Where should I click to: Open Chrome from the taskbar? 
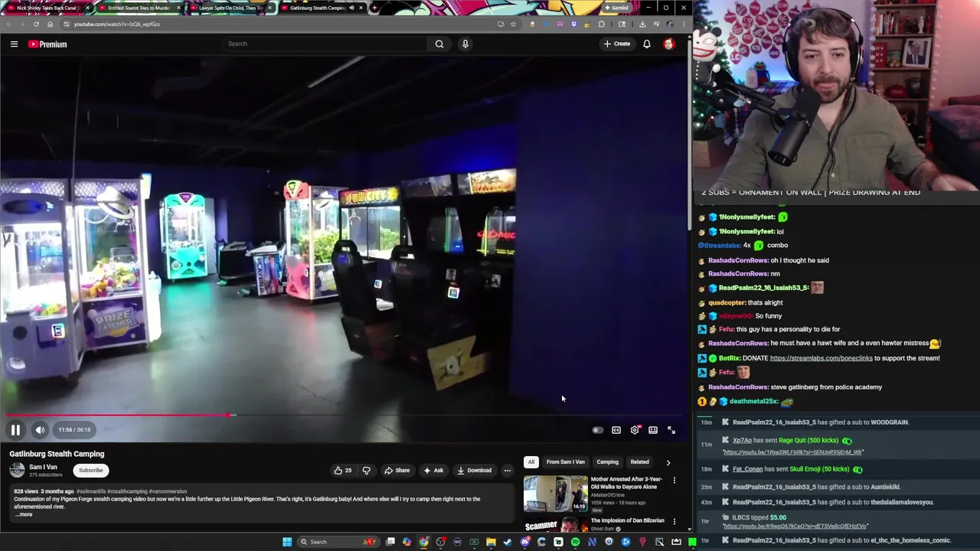tap(423, 542)
